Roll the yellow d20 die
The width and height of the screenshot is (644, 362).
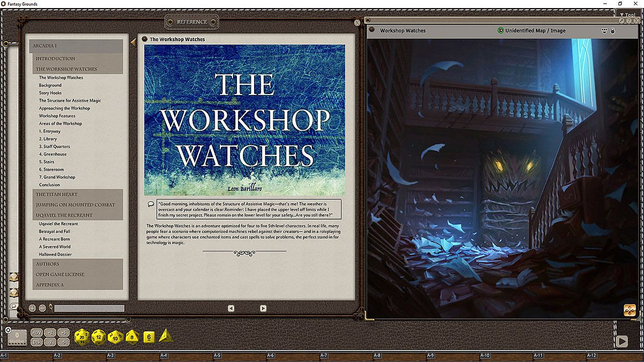82,337
